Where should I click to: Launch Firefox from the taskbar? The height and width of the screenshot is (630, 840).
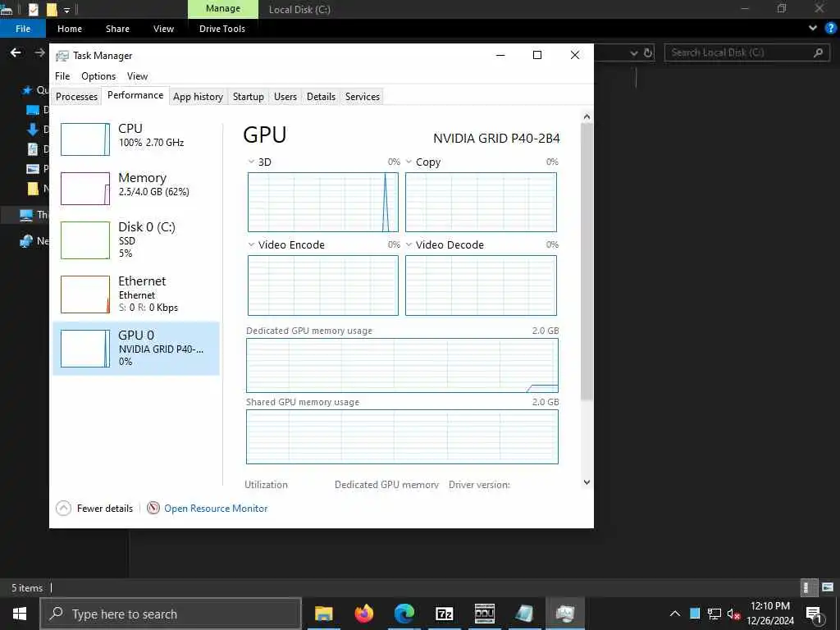(x=364, y=614)
